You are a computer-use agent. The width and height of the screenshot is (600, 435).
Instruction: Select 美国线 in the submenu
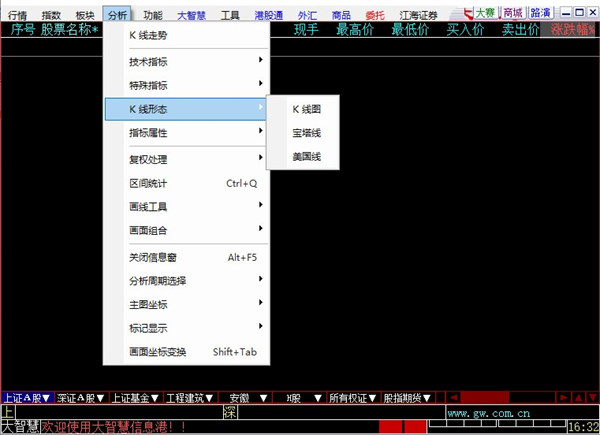coord(303,156)
